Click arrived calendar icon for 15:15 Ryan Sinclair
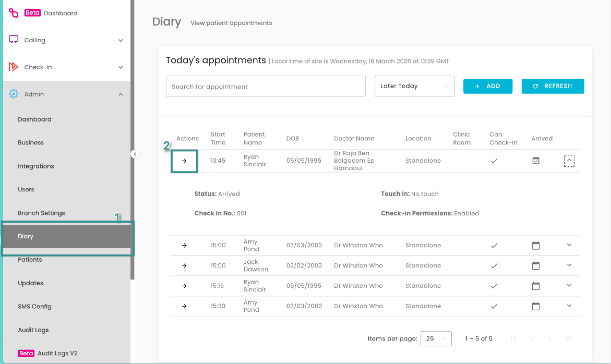Screen dimensions: 611x364 coord(536,286)
